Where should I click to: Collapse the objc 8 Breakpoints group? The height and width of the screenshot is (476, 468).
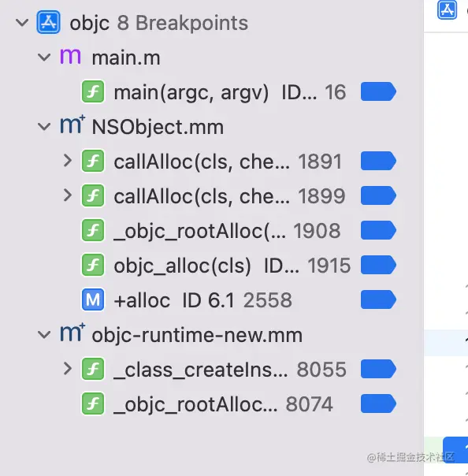[x=22, y=23]
